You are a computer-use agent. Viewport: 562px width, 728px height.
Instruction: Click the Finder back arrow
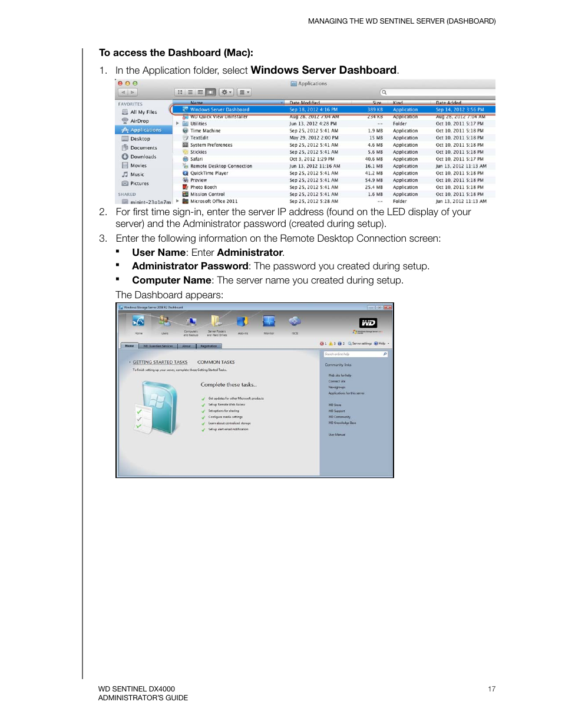click(123, 93)
